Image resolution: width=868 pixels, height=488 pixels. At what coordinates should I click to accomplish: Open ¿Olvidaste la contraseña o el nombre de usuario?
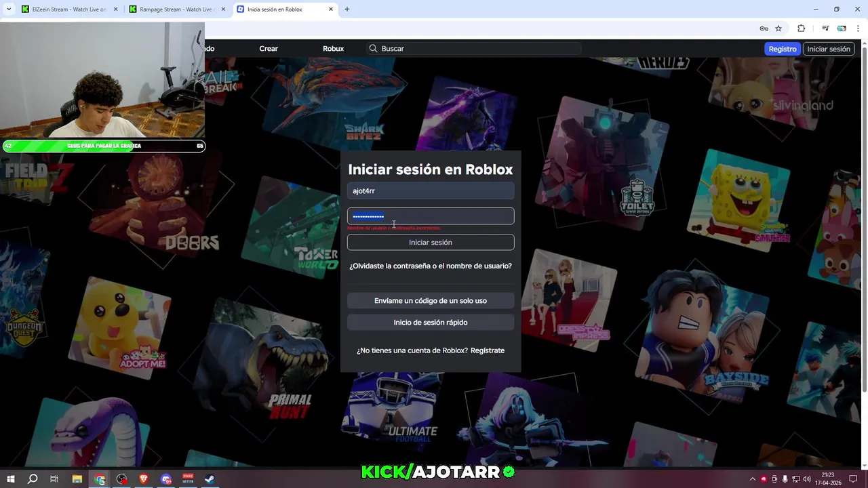point(431,266)
